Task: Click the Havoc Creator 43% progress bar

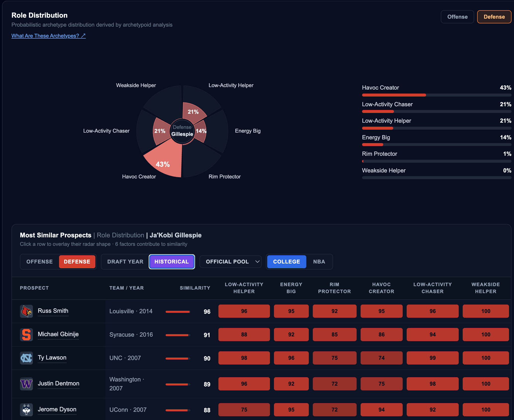Action: pos(437,95)
